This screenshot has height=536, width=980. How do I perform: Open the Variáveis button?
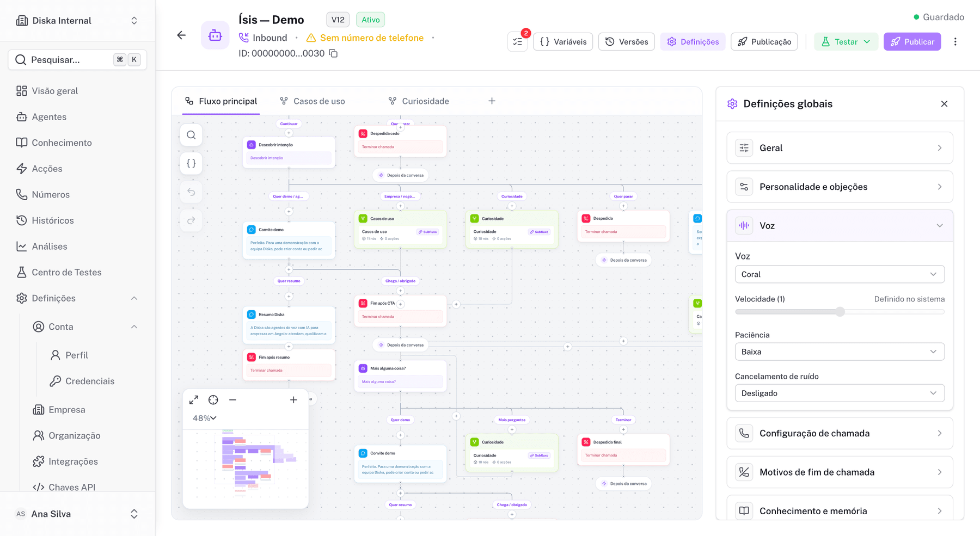tap(563, 42)
